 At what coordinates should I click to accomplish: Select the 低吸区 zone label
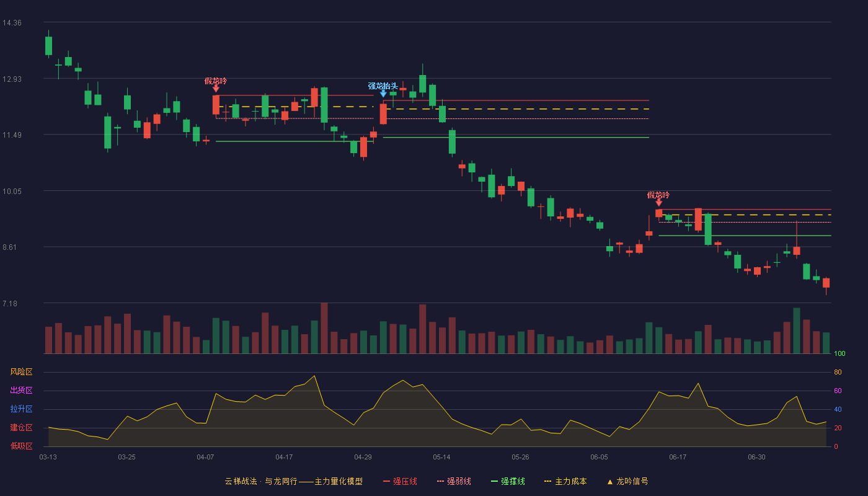(21, 446)
